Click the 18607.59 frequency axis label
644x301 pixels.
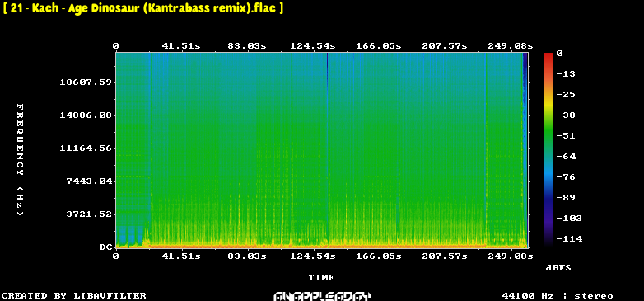click(x=86, y=82)
